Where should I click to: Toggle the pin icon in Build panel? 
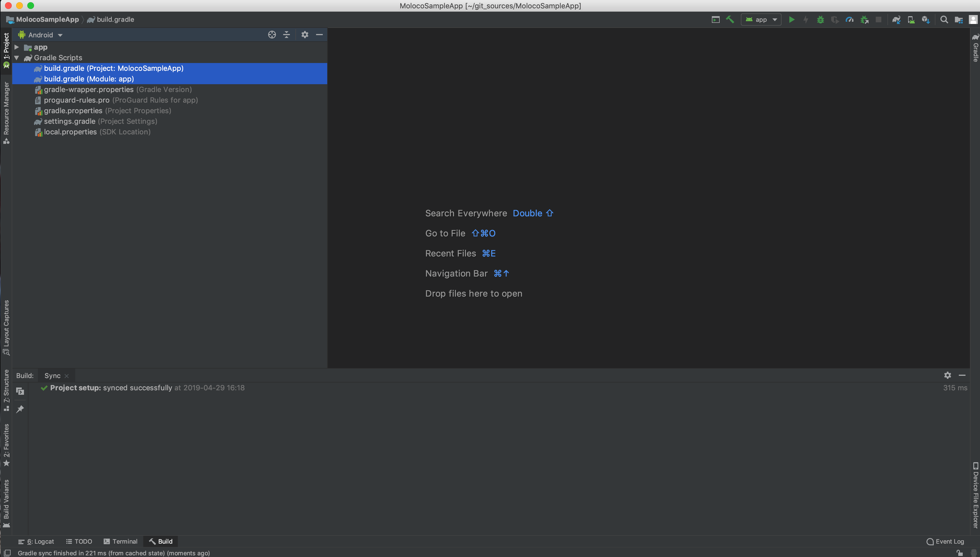point(20,409)
